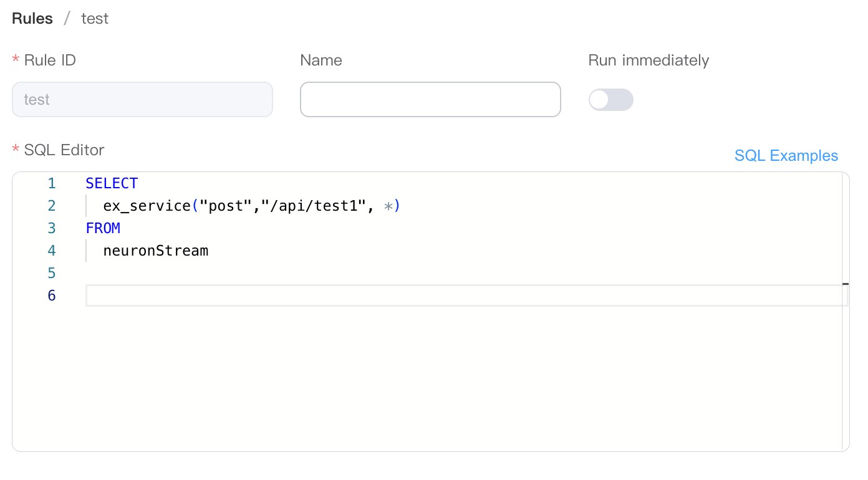Image resolution: width=868 pixels, height=480 pixels.
Task: Click line number 6 in the gutter
Action: [52, 295]
